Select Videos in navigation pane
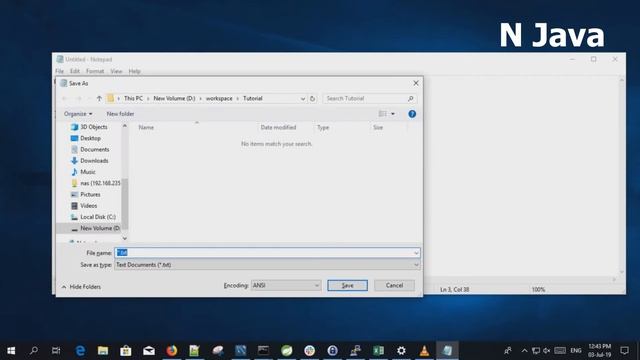The width and height of the screenshot is (640, 360). [84, 206]
